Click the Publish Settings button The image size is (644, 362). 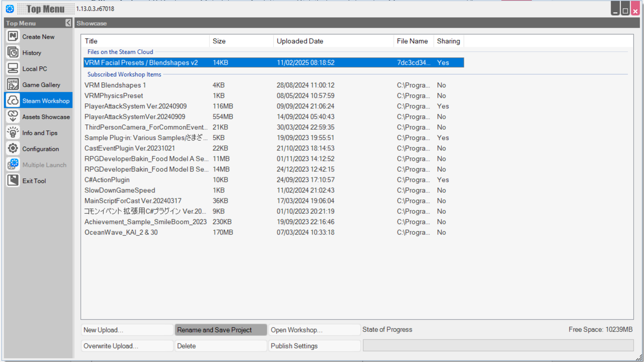[x=314, y=346]
